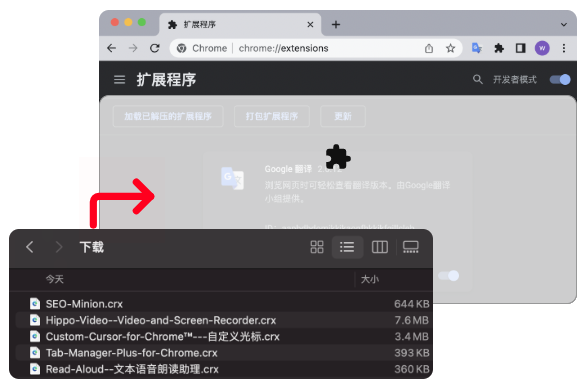Go back in Finder 下载 window

(30, 247)
